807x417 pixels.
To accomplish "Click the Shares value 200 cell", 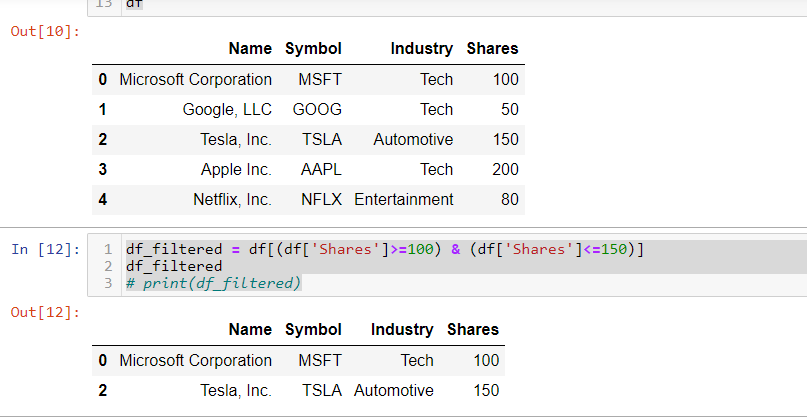I will point(505,169).
